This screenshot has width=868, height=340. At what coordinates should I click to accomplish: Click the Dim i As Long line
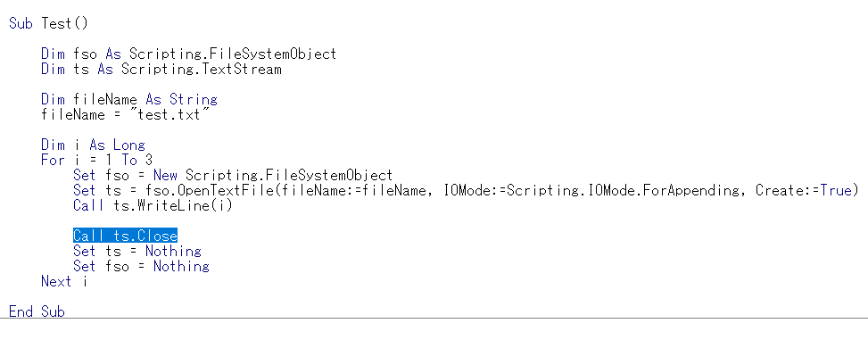(x=93, y=145)
